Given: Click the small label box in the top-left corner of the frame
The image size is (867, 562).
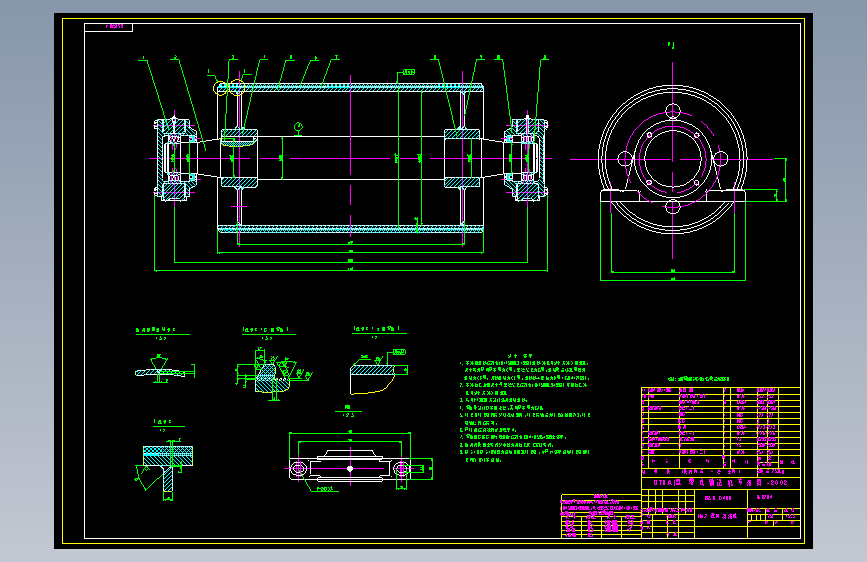Looking at the screenshot, I should (108, 27).
